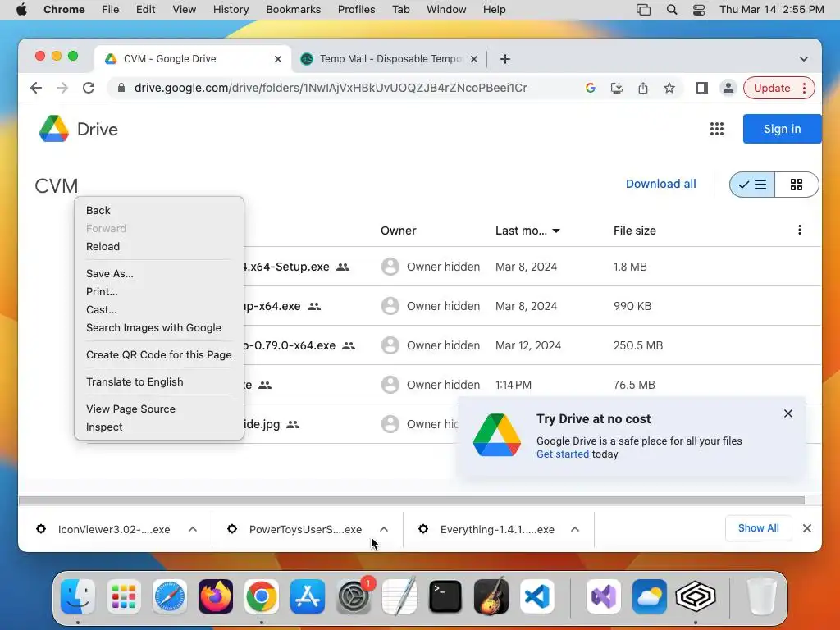Open the Chrome profile avatar icon
This screenshot has height=630, width=840.
click(728, 88)
